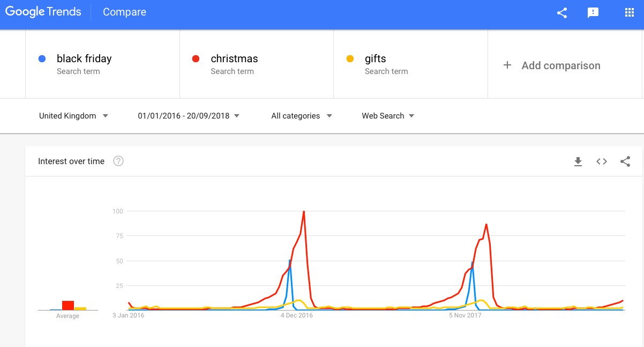Download the Interest over time chart data
The height and width of the screenshot is (347, 644).
[578, 161]
